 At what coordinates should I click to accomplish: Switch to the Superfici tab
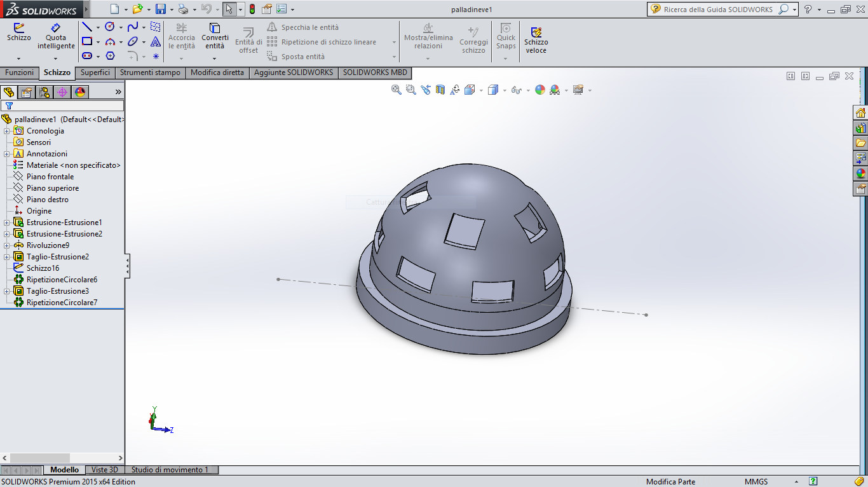(95, 72)
